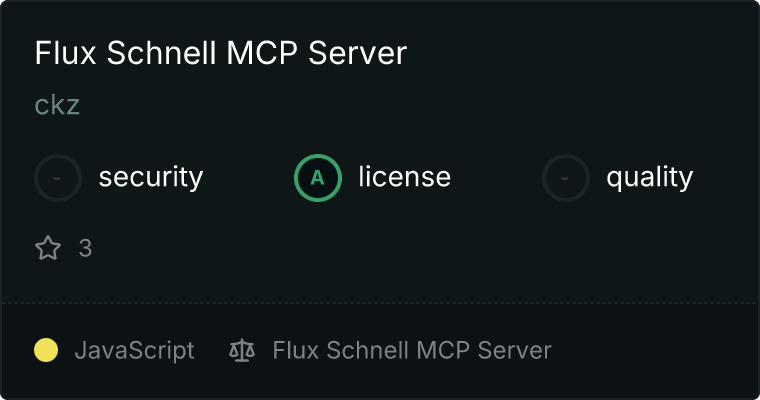Click the quality label text

pyautogui.click(x=650, y=178)
